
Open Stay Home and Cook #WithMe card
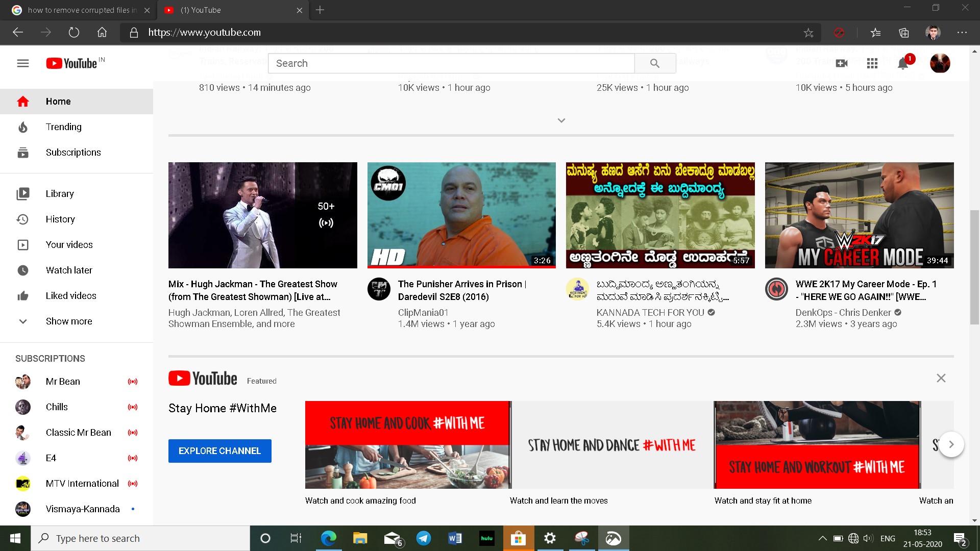pos(407,445)
